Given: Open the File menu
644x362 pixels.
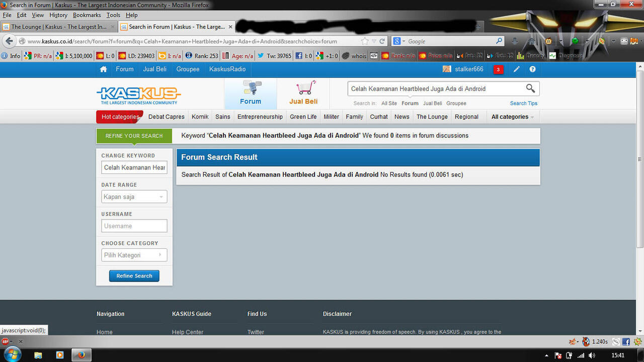Looking at the screenshot, I should (x=7, y=15).
